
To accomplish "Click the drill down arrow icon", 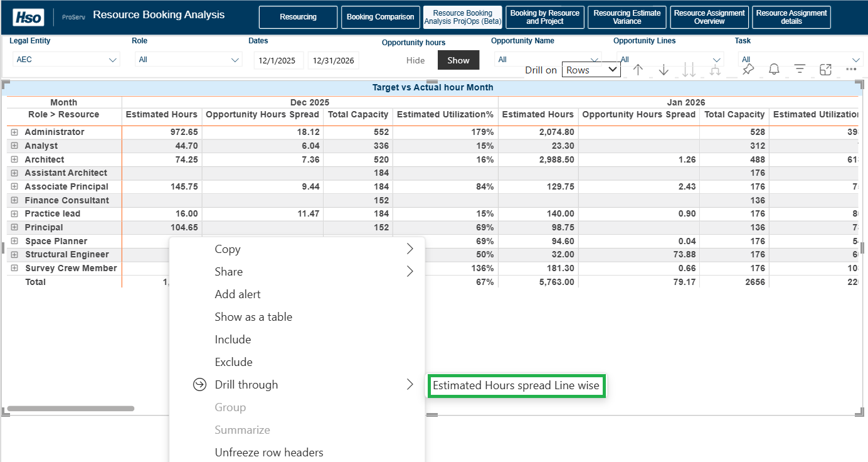I will point(664,70).
